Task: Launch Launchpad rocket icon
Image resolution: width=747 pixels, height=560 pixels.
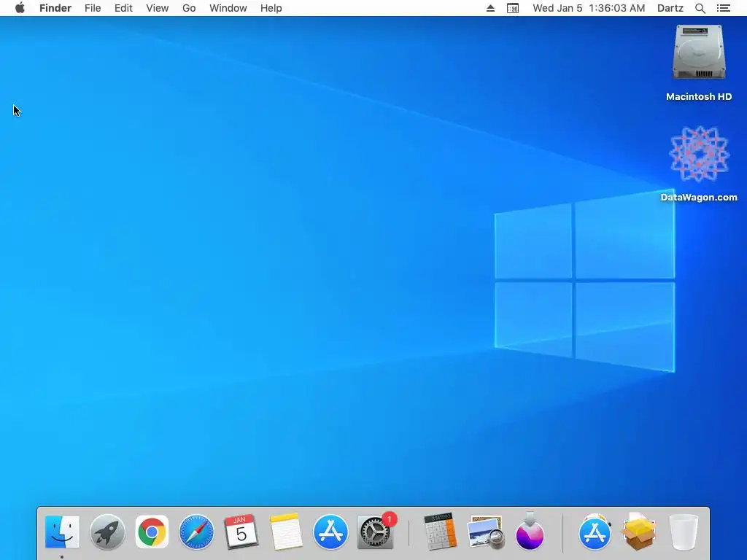Action: pos(107,532)
